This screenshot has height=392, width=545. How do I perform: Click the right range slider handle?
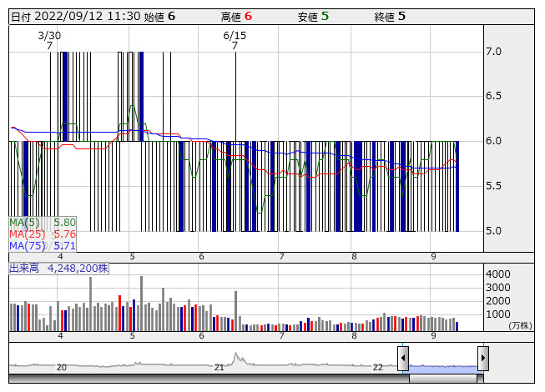tap(482, 359)
